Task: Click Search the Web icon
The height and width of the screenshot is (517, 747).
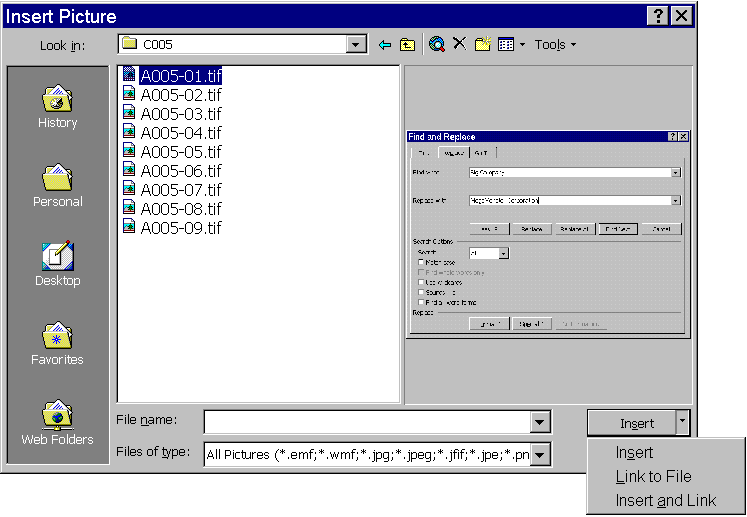Action: [436, 44]
